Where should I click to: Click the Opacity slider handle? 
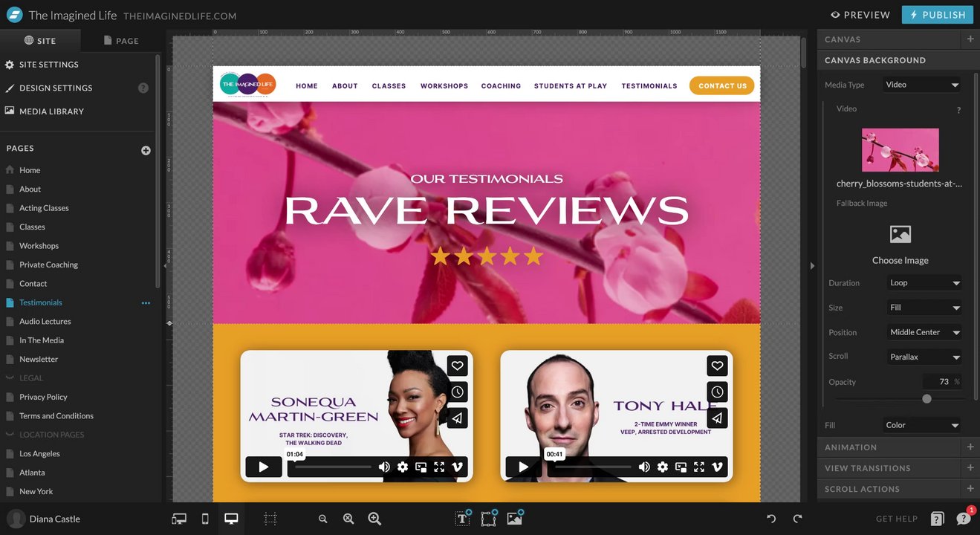pyautogui.click(x=927, y=399)
